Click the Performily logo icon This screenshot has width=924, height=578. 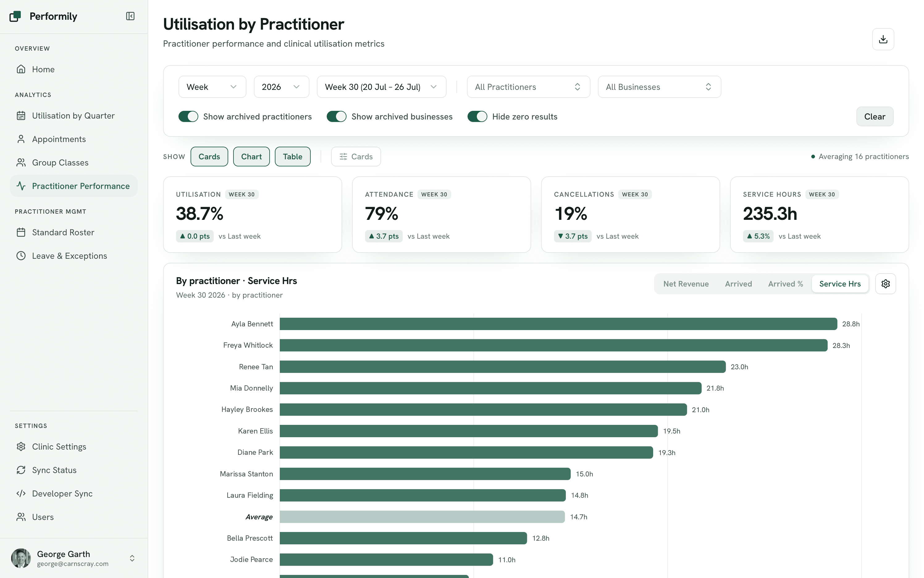coord(15,16)
